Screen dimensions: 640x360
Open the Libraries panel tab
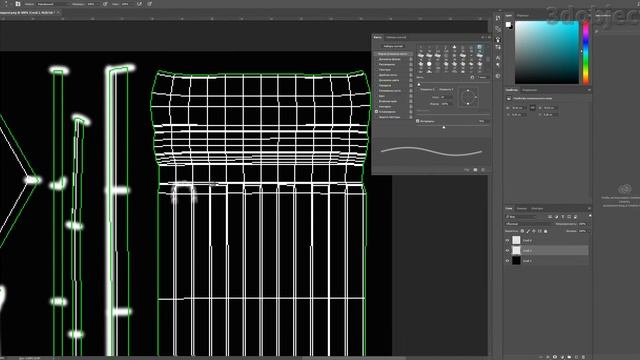[x=603, y=16]
